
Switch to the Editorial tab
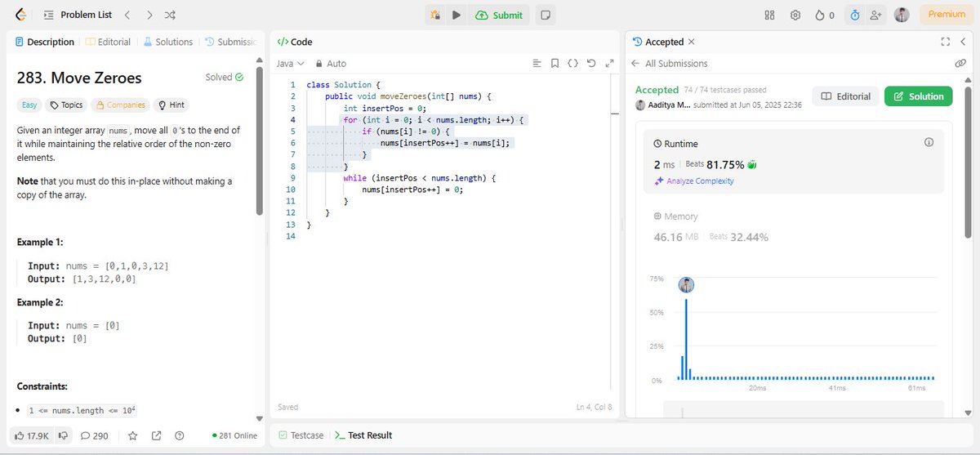pos(108,42)
